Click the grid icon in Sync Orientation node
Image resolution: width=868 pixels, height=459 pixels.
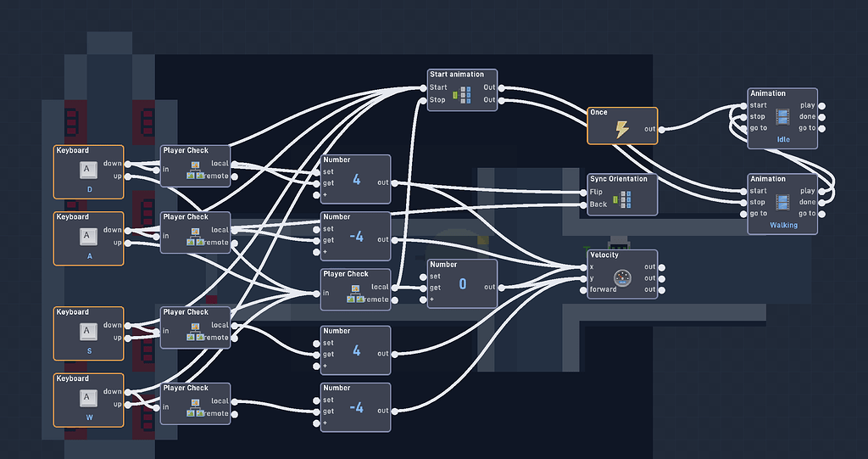[x=622, y=199]
